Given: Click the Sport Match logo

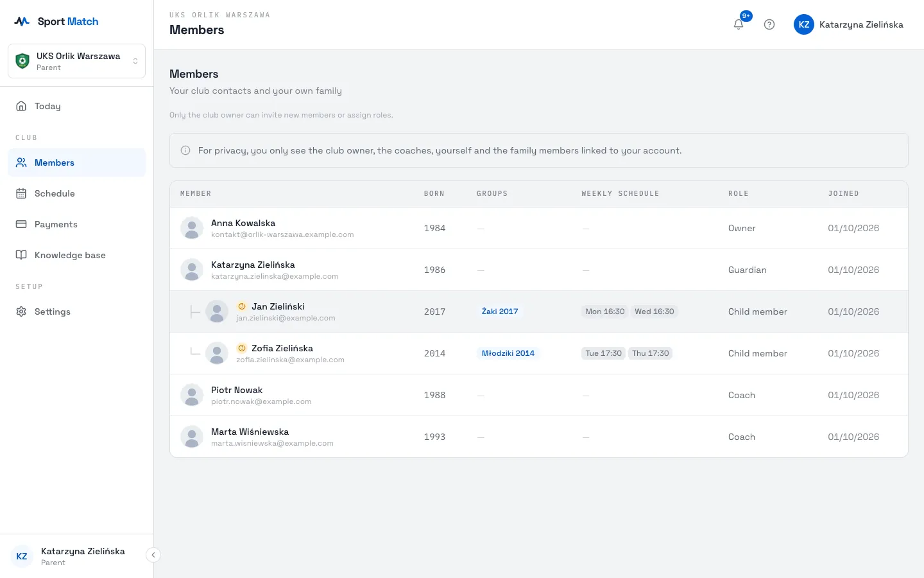Looking at the screenshot, I should pyautogui.click(x=56, y=21).
